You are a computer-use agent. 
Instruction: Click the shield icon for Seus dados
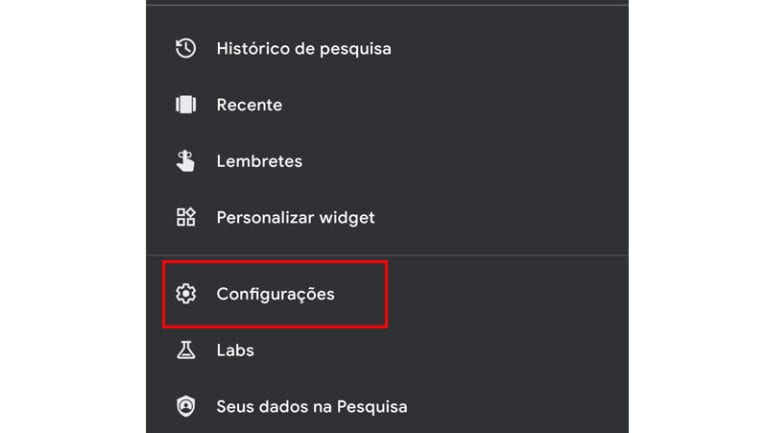186,406
